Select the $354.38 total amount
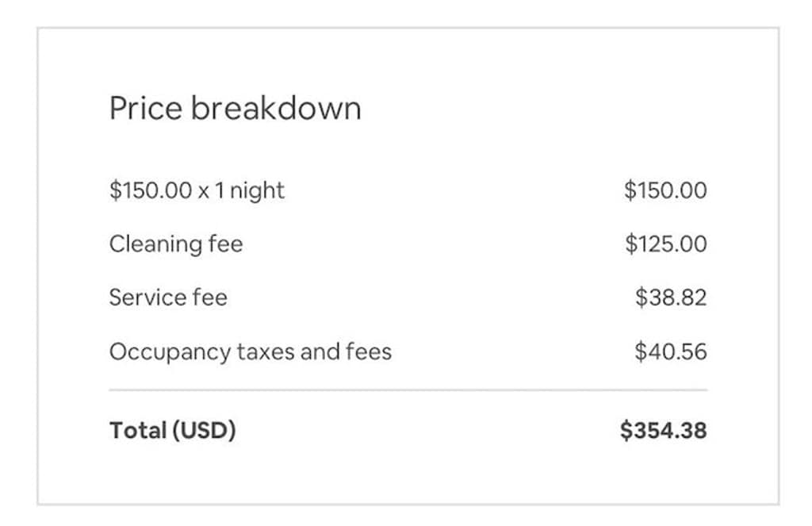Viewport: 812px width, 526px height. [663, 431]
